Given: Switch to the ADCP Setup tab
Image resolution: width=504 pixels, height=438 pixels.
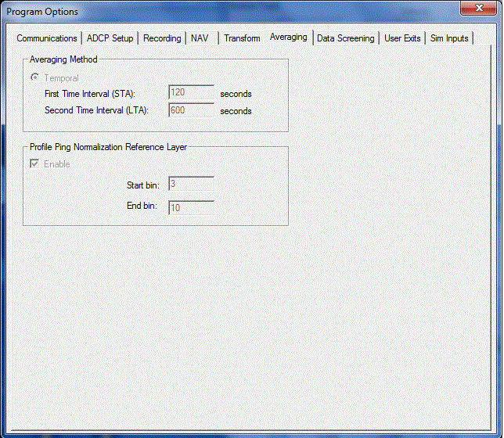Looking at the screenshot, I should pyautogui.click(x=110, y=38).
